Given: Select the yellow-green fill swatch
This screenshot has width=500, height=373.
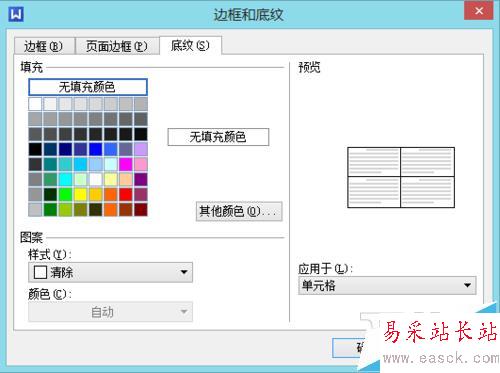Looking at the screenshot, I should click(65, 210).
